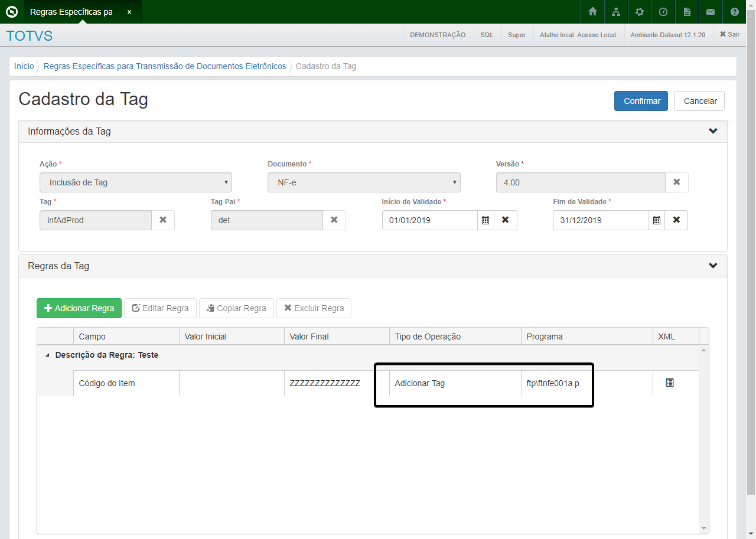Click the grid scrollbar up arrow

pos(703,350)
